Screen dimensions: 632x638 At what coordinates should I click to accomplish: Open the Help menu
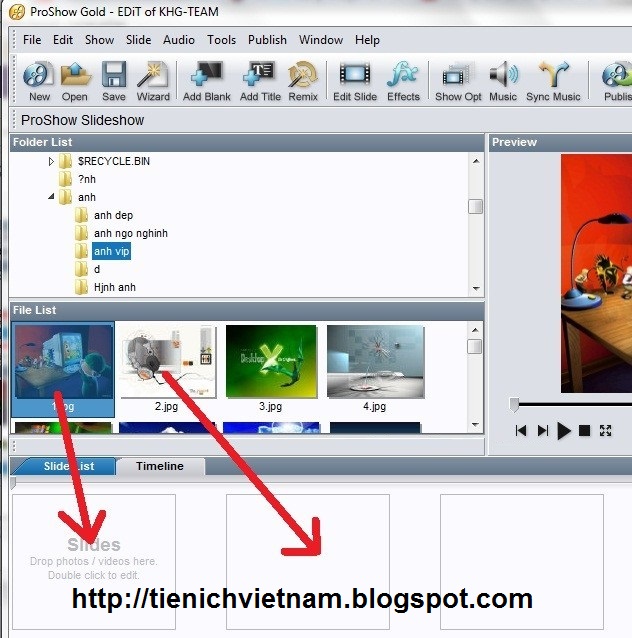click(x=367, y=40)
